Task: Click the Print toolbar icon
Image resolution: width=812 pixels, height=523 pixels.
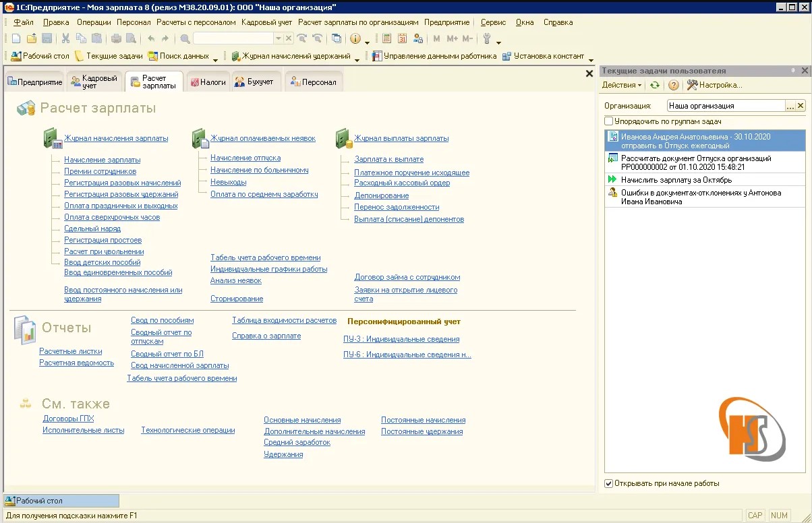Action: [x=116, y=38]
